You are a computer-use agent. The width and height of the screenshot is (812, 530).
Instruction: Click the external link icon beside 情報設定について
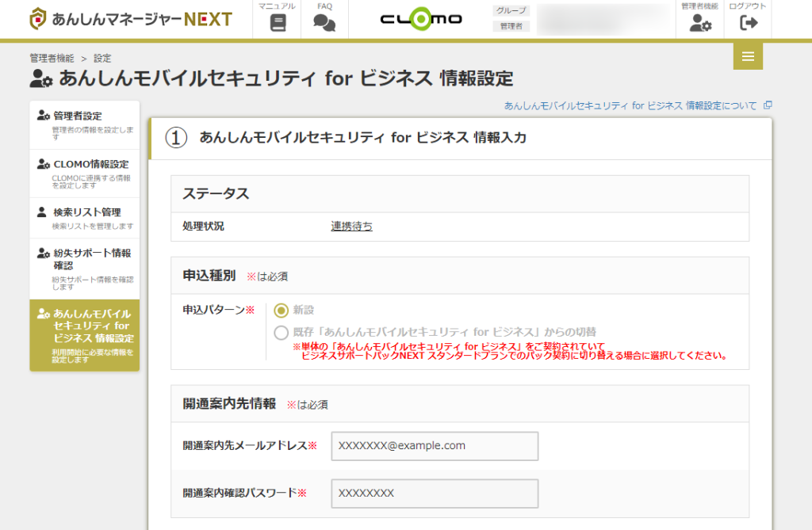(x=767, y=105)
